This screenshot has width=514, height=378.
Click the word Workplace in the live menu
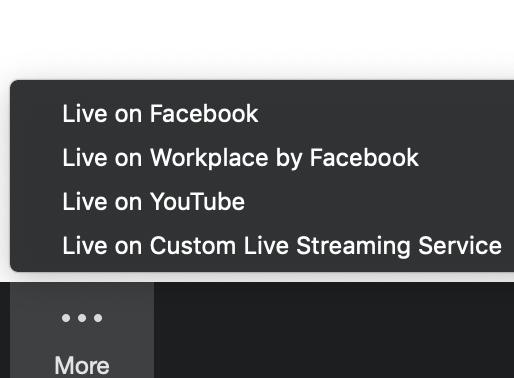[x=209, y=158]
